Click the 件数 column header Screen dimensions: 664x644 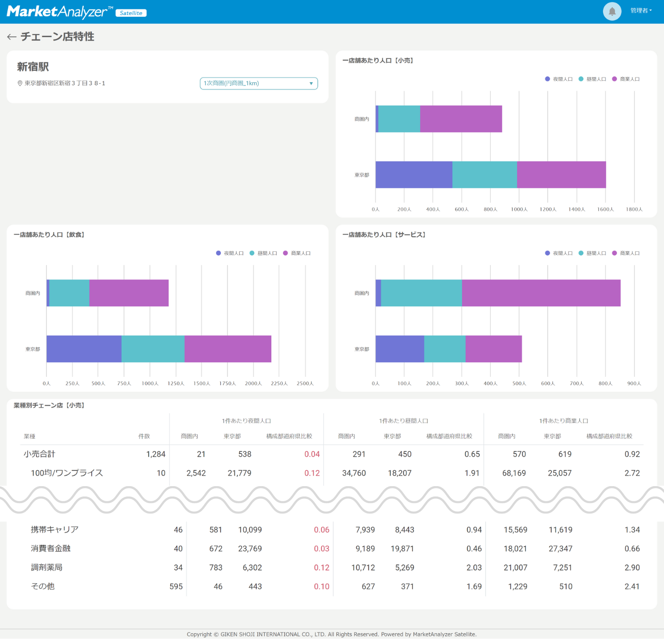pyautogui.click(x=144, y=437)
